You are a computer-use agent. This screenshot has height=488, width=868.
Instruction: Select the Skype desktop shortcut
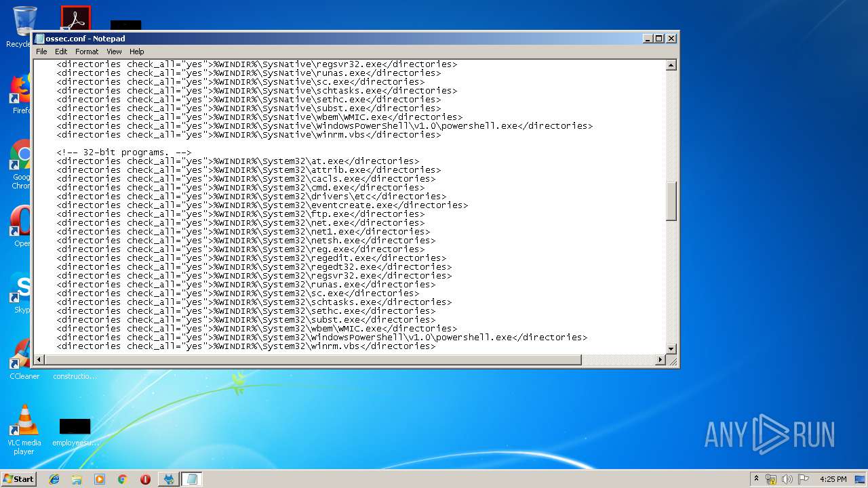point(20,293)
